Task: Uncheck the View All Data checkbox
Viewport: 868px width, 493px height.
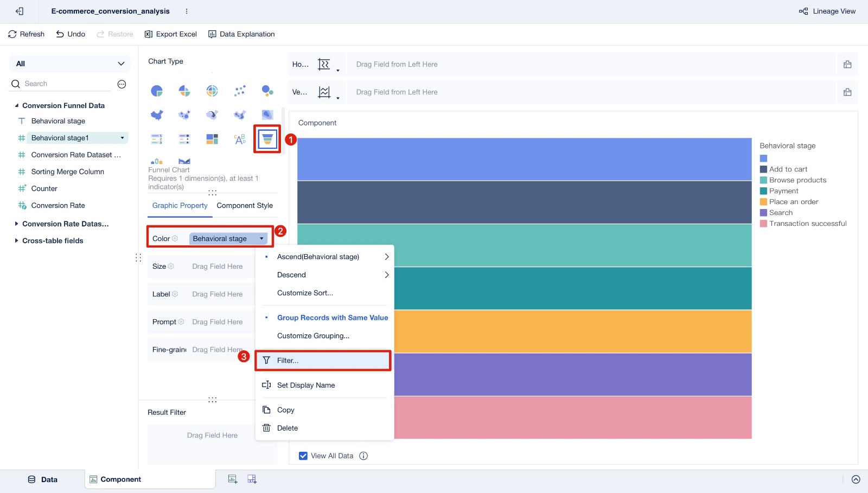Action: click(303, 456)
